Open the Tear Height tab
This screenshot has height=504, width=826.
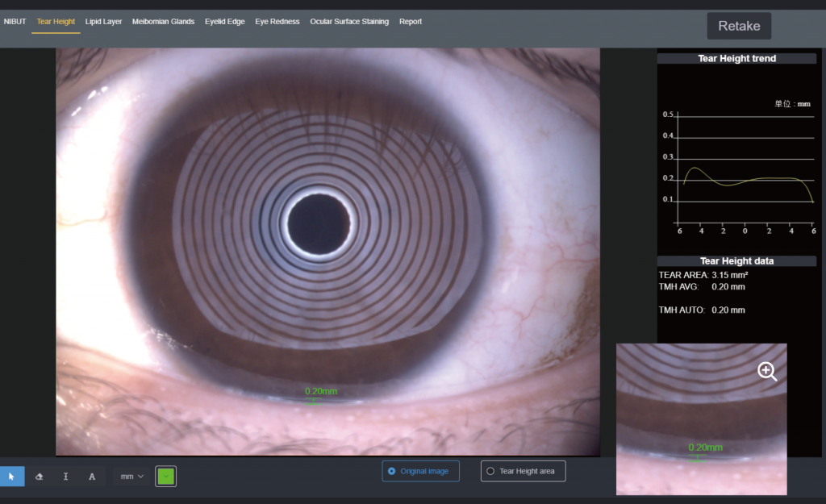56,22
